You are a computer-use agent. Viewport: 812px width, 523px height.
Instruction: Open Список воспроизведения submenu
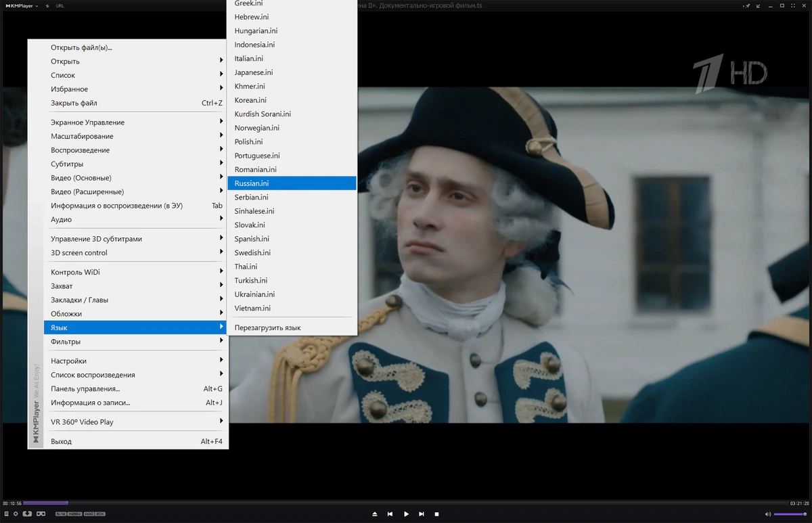point(136,375)
